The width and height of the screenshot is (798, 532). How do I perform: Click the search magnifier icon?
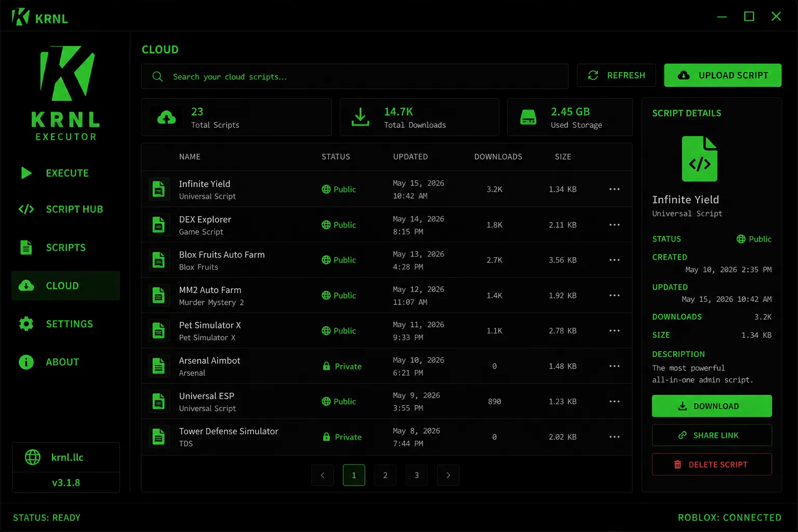pos(157,76)
